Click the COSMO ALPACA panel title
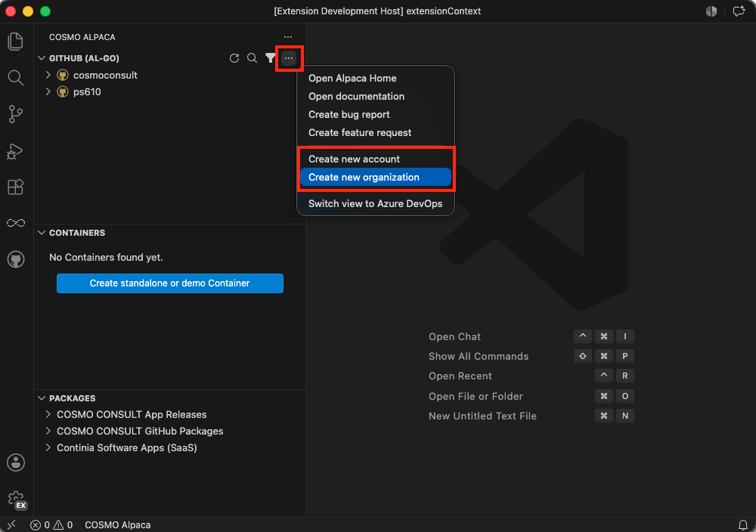 click(x=82, y=37)
